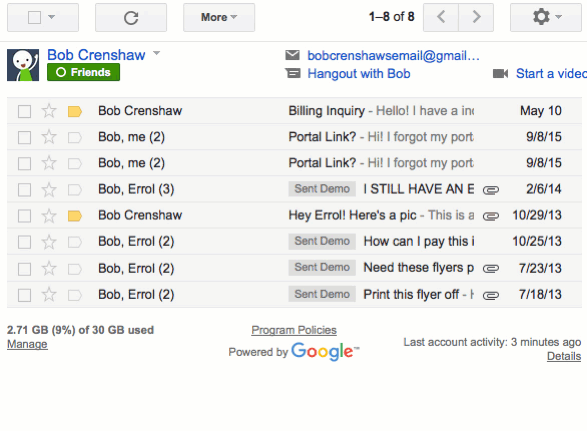Star the 10/25/13 How can I pay email
This screenshot has height=431, width=587.
point(49,242)
